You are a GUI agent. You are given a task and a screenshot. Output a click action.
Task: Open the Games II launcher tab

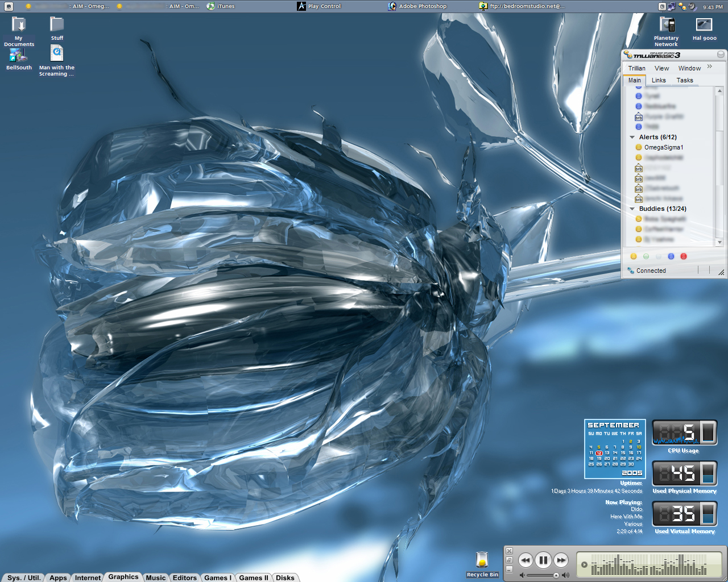tap(254, 577)
